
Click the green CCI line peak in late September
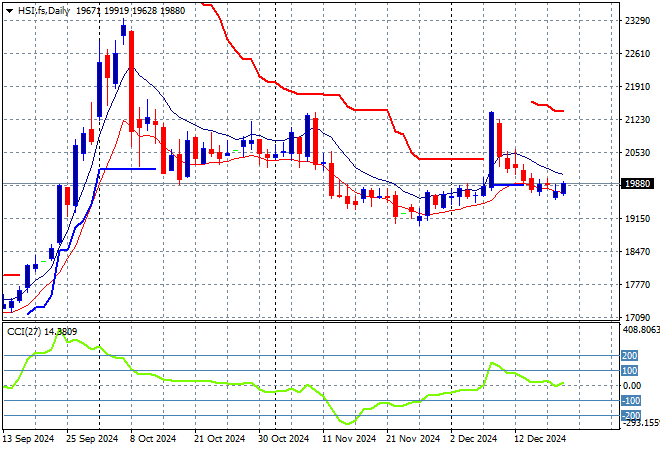coord(60,336)
